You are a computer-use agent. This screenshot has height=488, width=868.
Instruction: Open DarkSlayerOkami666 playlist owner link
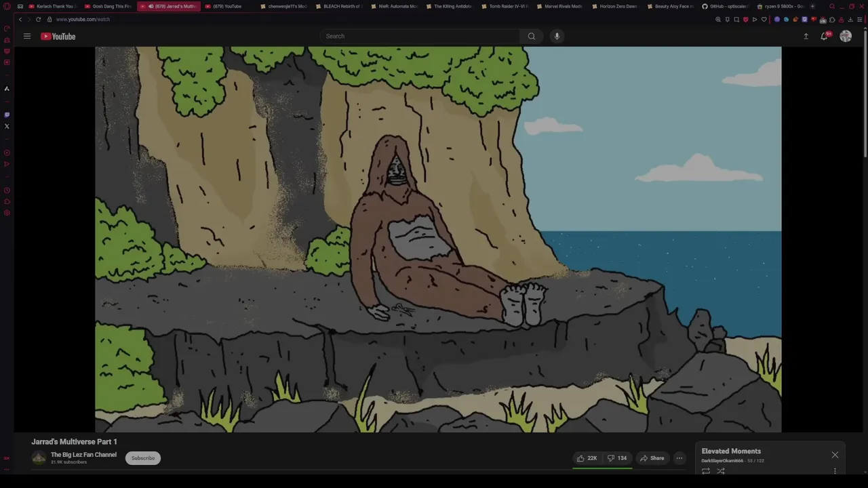pos(722,461)
